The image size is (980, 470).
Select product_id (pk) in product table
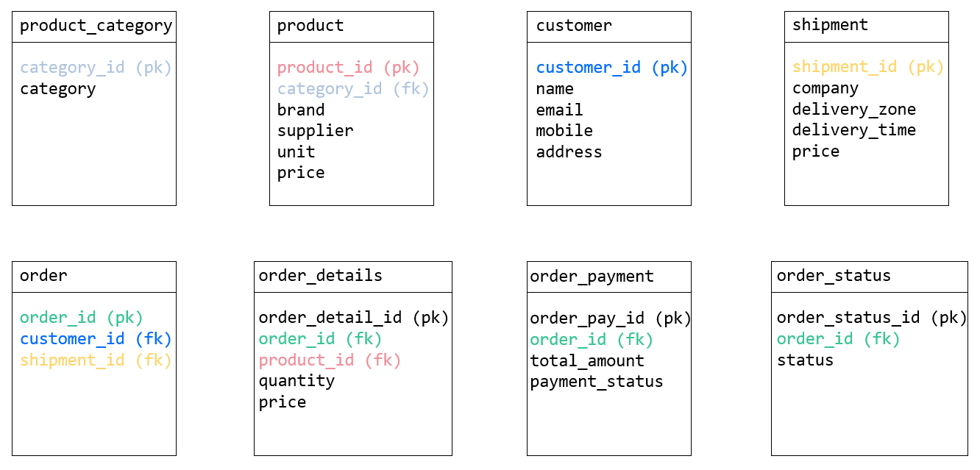(x=349, y=68)
